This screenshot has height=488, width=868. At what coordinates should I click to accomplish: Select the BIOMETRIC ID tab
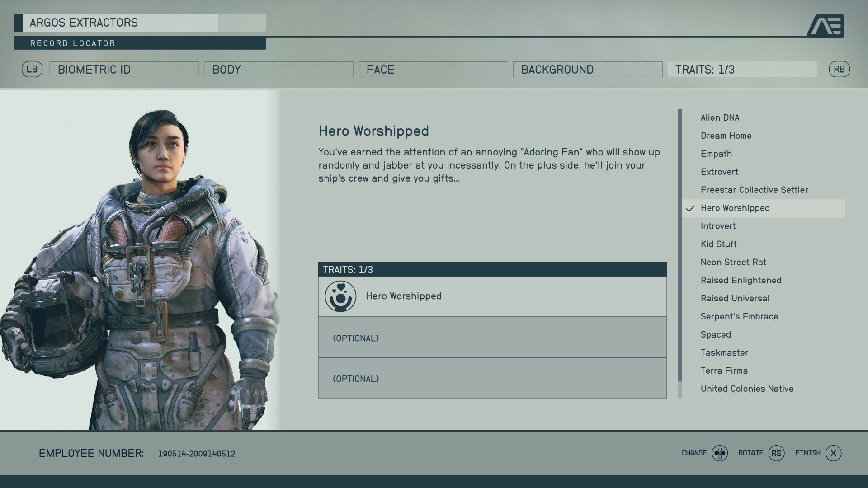(125, 69)
